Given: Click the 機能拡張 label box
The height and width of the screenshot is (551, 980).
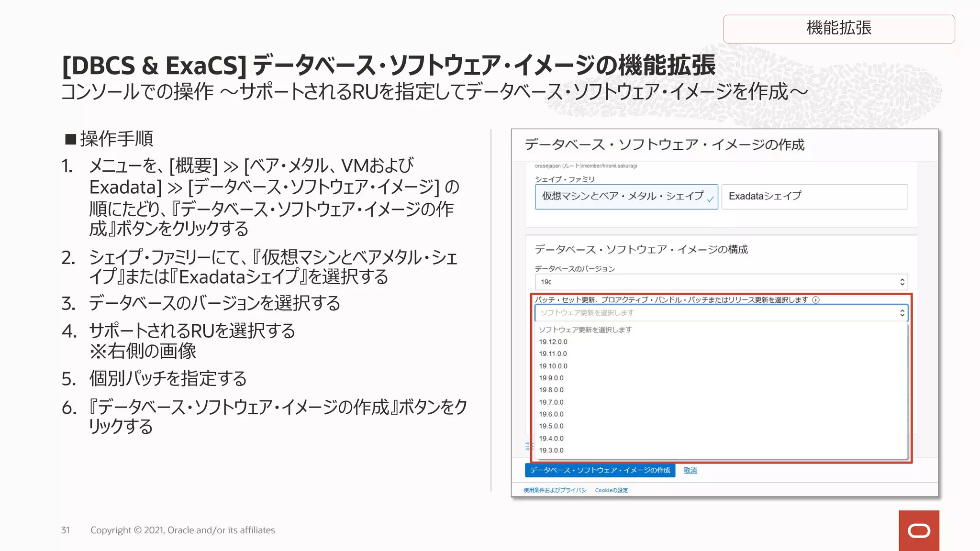Looking at the screenshot, I should coord(838,29).
